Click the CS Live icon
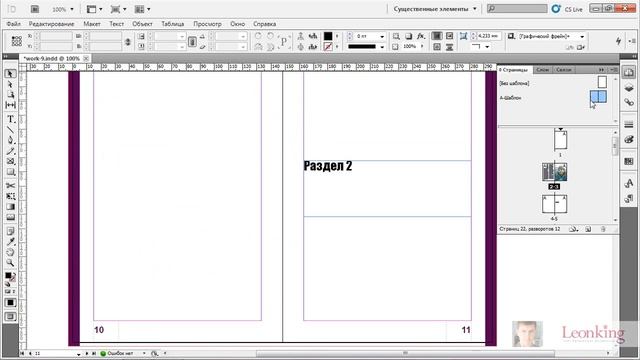 556,9
